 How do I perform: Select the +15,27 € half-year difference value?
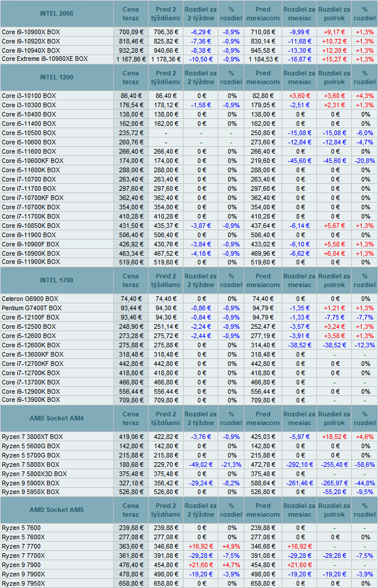pyautogui.click(x=334, y=59)
